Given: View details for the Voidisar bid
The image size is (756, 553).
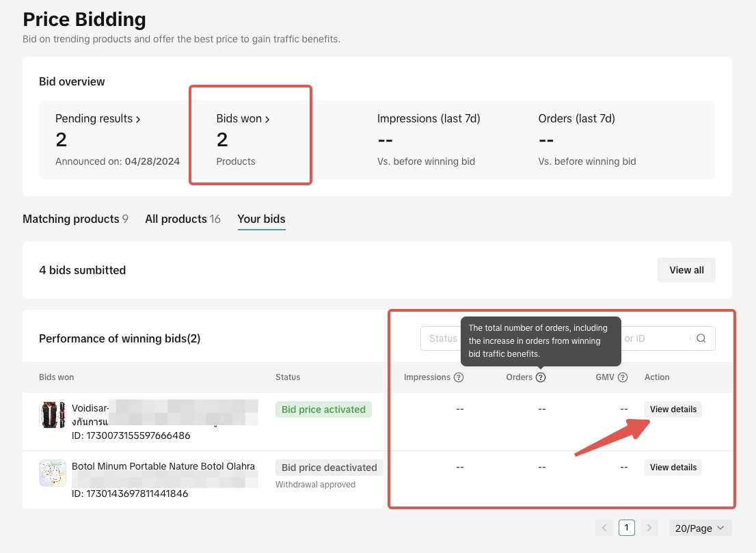Looking at the screenshot, I should click(673, 409).
